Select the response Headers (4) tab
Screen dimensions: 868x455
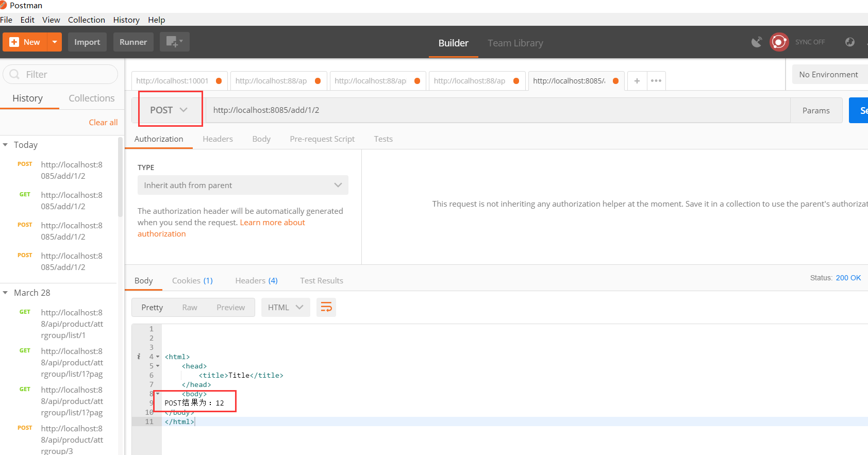pos(256,280)
